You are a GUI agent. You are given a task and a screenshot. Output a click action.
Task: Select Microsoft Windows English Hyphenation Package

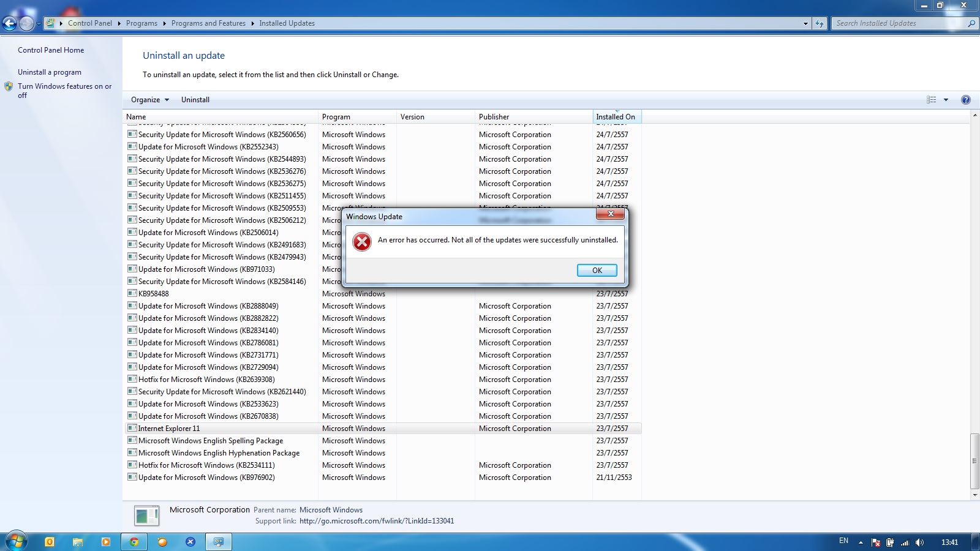pyautogui.click(x=219, y=453)
